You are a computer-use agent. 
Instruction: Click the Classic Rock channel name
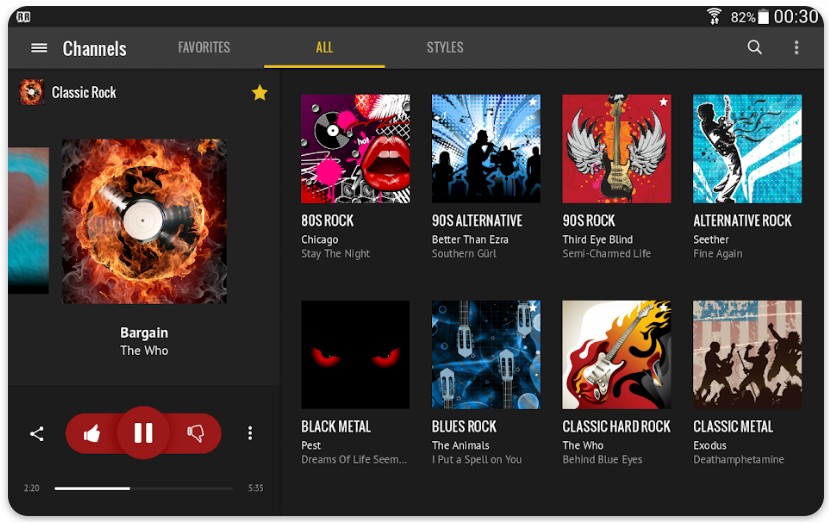tap(84, 93)
